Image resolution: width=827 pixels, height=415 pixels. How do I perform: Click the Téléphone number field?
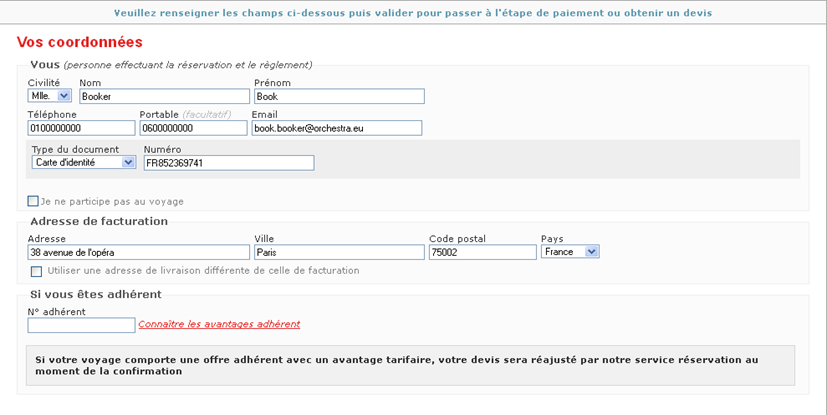coord(81,128)
